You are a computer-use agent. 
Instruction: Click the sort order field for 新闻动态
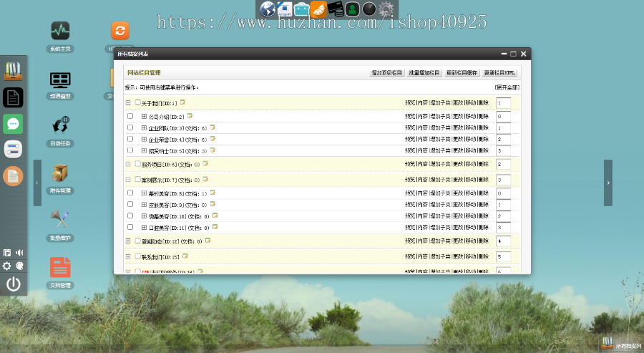[x=503, y=241]
